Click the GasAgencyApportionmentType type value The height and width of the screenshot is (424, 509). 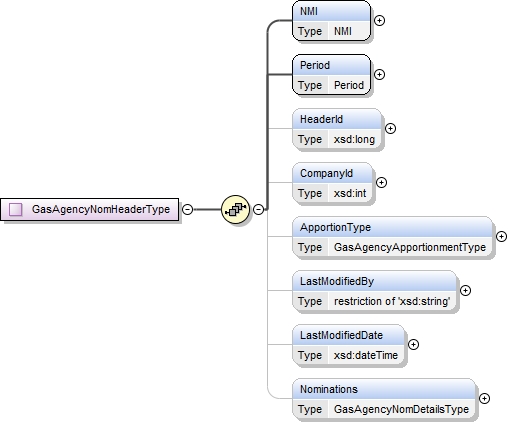[410, 247]
